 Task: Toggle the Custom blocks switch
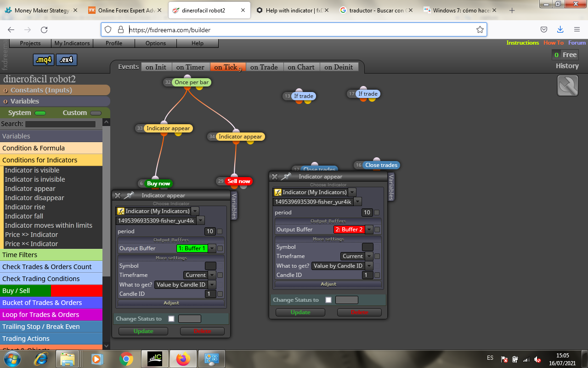point(96,113)
